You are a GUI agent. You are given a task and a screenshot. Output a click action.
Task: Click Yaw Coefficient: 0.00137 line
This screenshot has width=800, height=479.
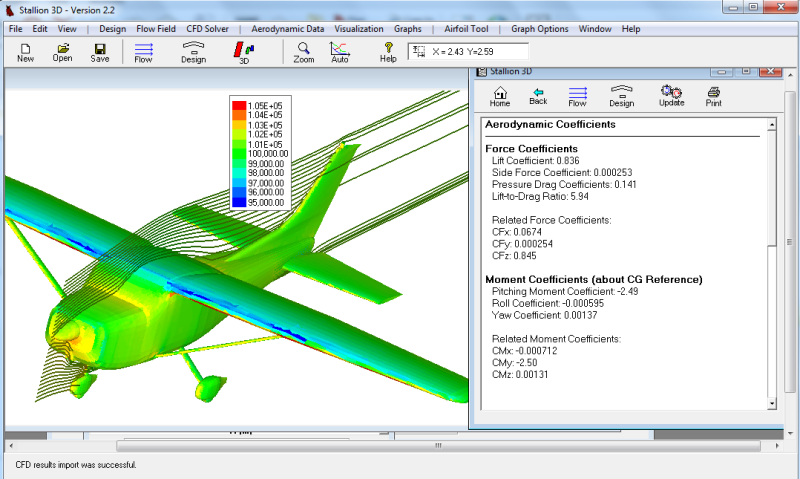tap(544, 315)
